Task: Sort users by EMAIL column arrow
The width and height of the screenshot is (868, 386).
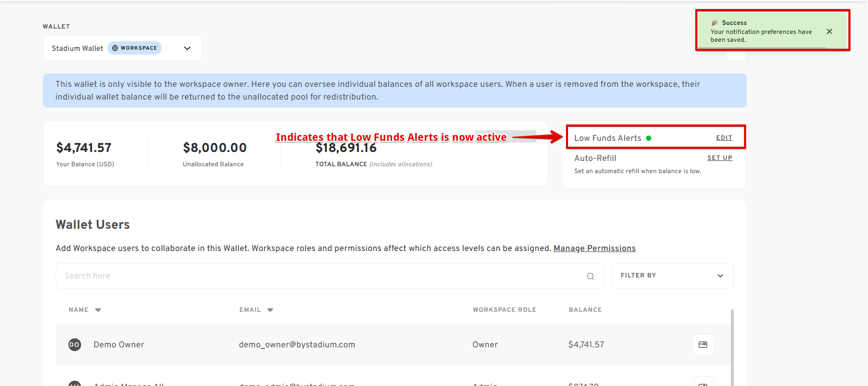Action: (x=270, y=310)
